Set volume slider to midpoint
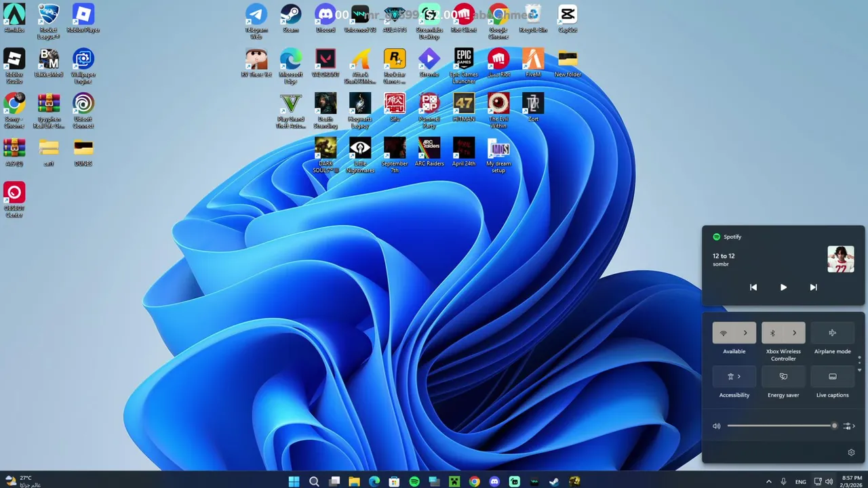 pyautogui.click(x=781, y=426)
